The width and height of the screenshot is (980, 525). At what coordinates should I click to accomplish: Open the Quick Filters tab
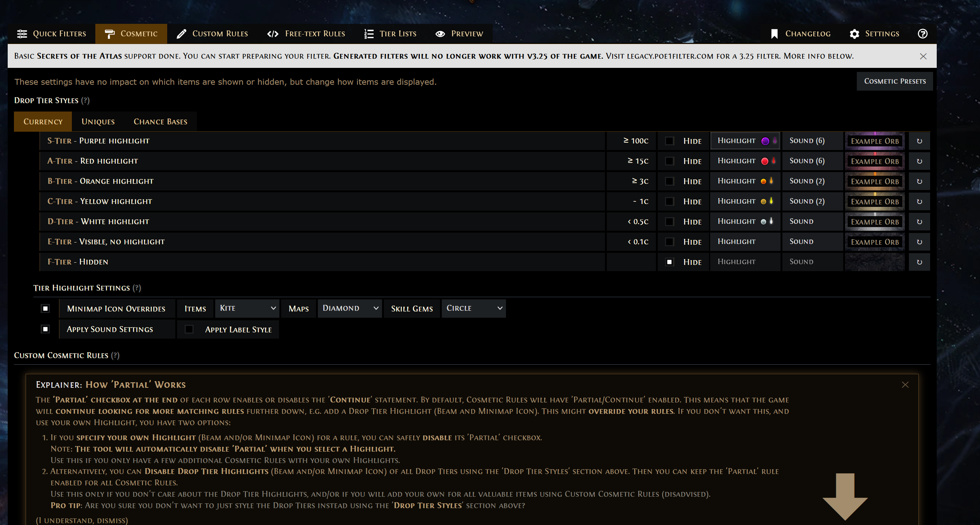(x=52, y=34)
